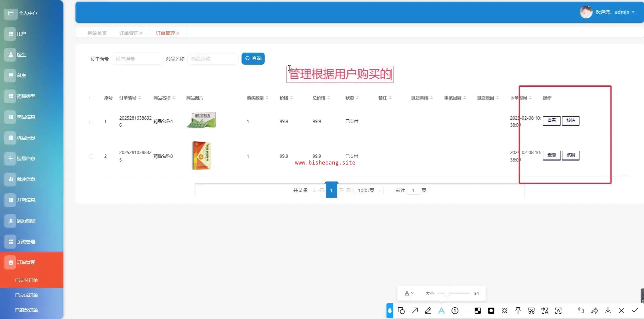Cancel the screenshot with the X icon
Image resolution: width=644 pixels, height=319 pixels.
(621, 311)
